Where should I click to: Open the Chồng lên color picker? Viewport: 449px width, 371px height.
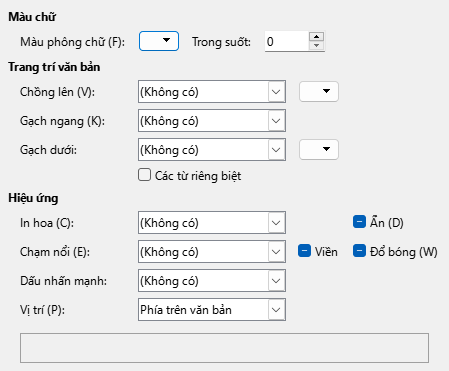(319, 91)
